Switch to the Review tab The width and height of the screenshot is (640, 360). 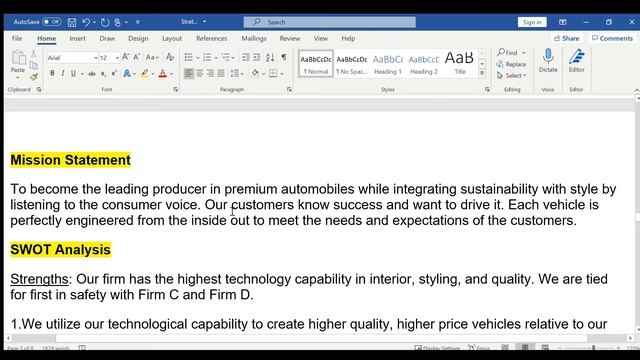290,38
